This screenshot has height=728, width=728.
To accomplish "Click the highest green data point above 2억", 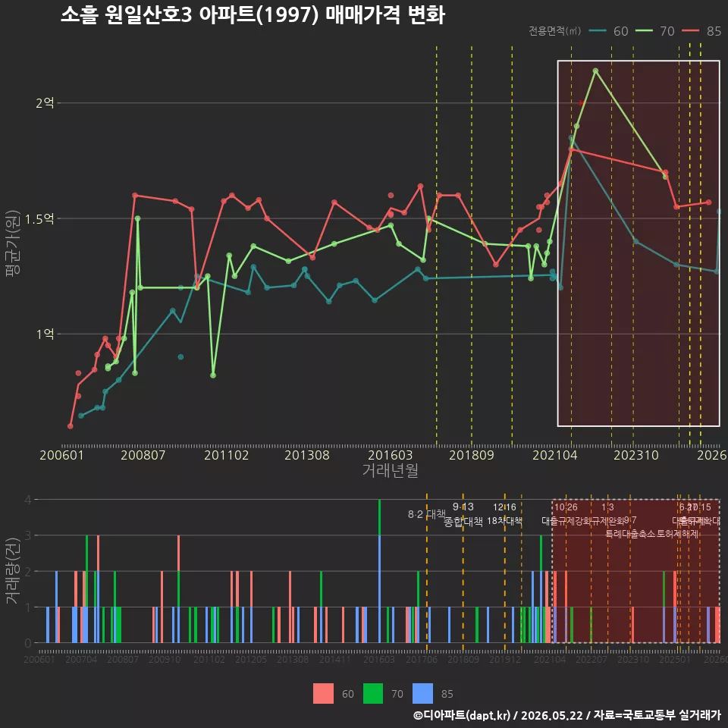I will coord(596,71).
